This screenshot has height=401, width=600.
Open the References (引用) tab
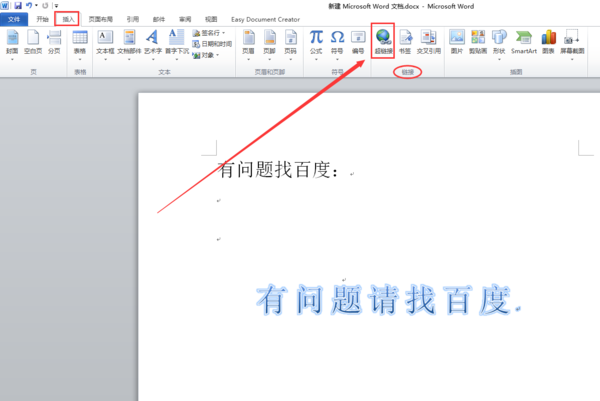[133, 19]
